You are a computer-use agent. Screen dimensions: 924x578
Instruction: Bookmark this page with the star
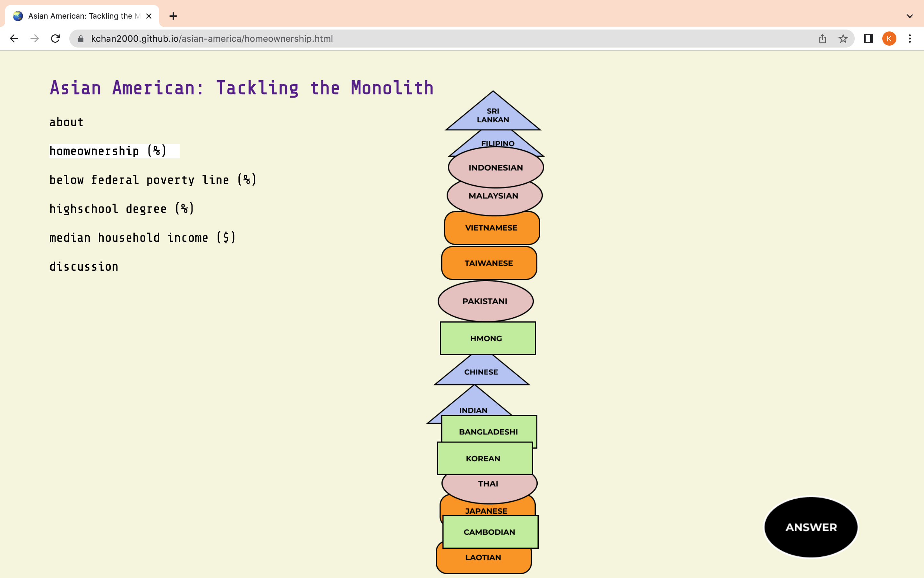(843, 39)
